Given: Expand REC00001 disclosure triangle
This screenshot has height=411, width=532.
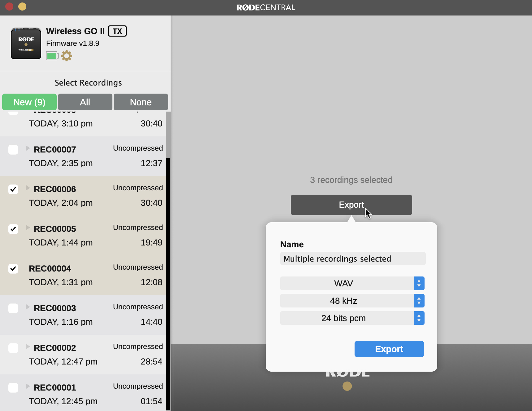Looking at the screenshot, I should pyautogui.click(x=28, y=386).
